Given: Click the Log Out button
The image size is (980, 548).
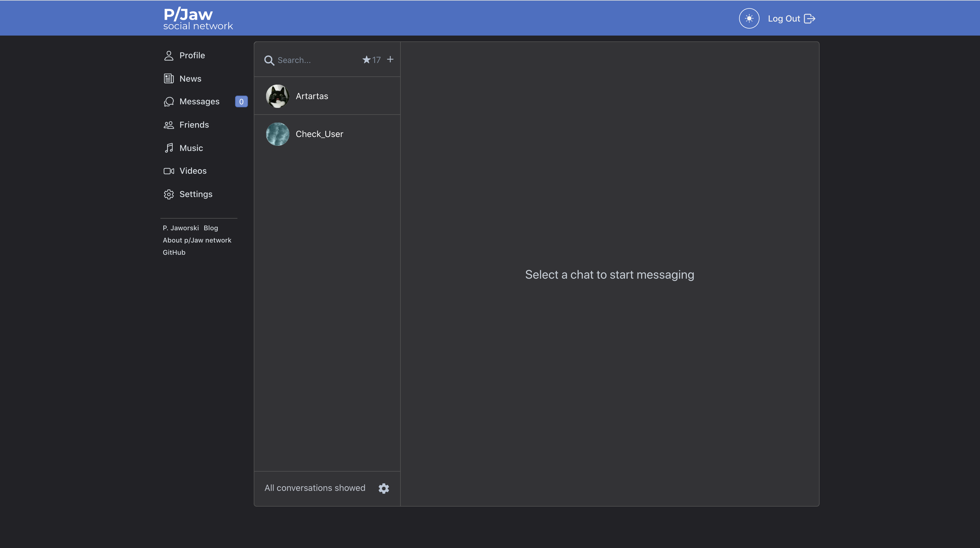Looking at the screenshot, I should [x=791, y=19].
